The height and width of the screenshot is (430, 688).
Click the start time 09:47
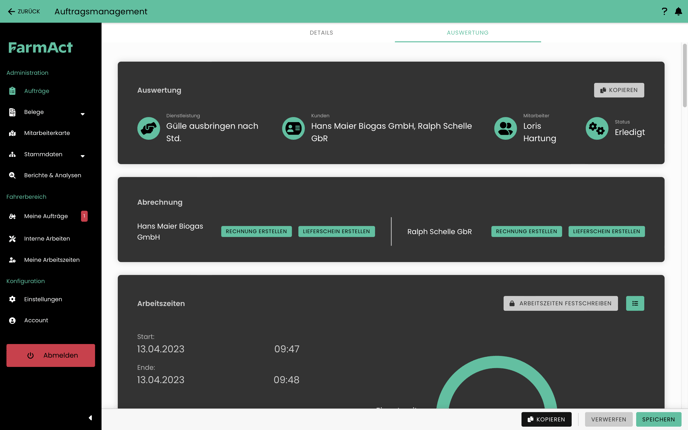(x=287, y=349)
